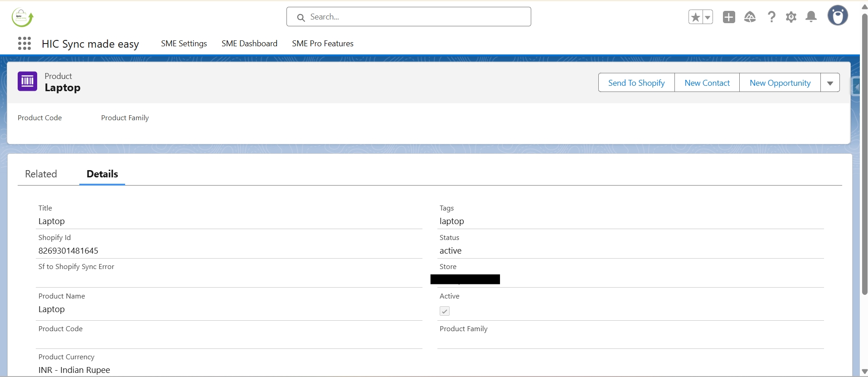This screenshot has width=868, height=377.
Task: Open the user profile avatar
Action: (x=838, y=16)
